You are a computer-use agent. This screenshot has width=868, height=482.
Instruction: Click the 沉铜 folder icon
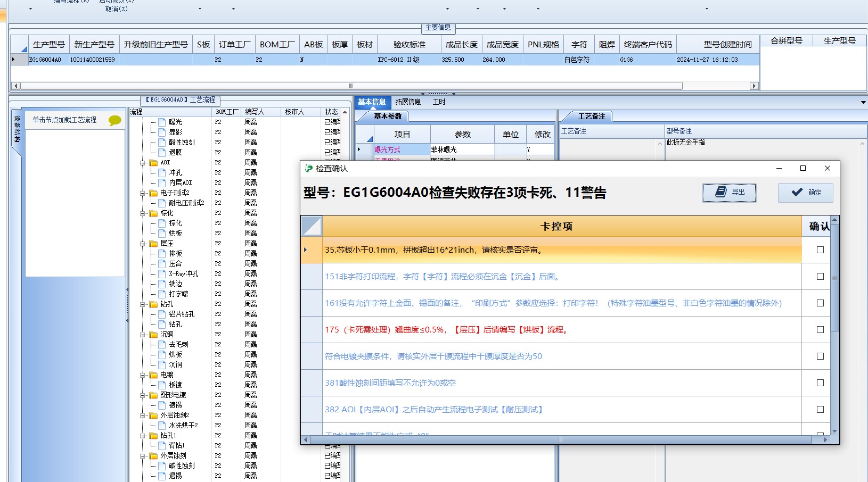(x=153, y=335)
